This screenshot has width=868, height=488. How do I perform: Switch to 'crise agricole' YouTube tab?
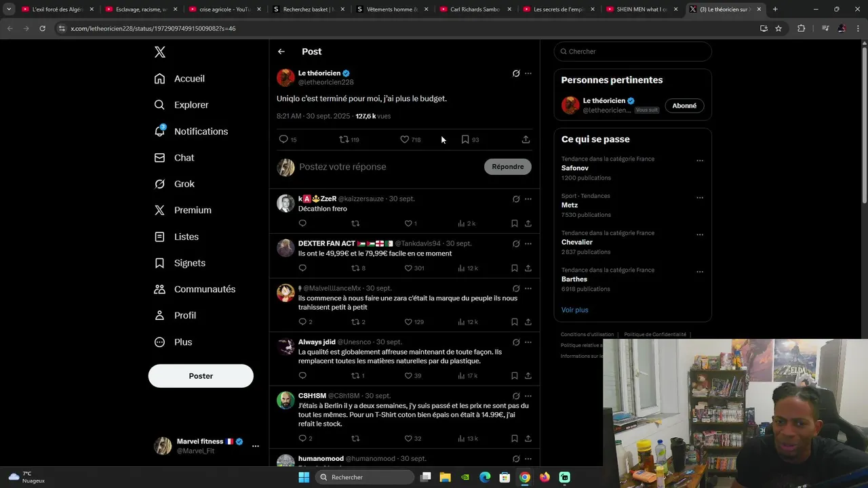224,9
